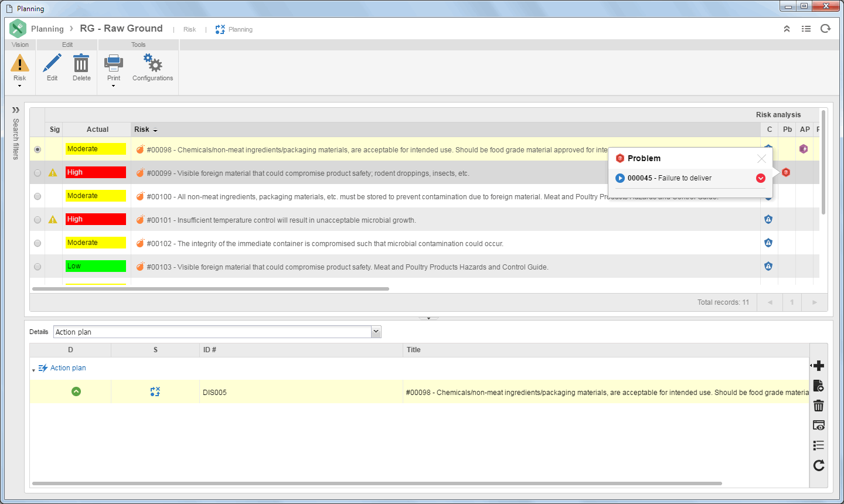Click the control shield icon for #00101
This screenshot has width=844, height=504.
(768, 219)
